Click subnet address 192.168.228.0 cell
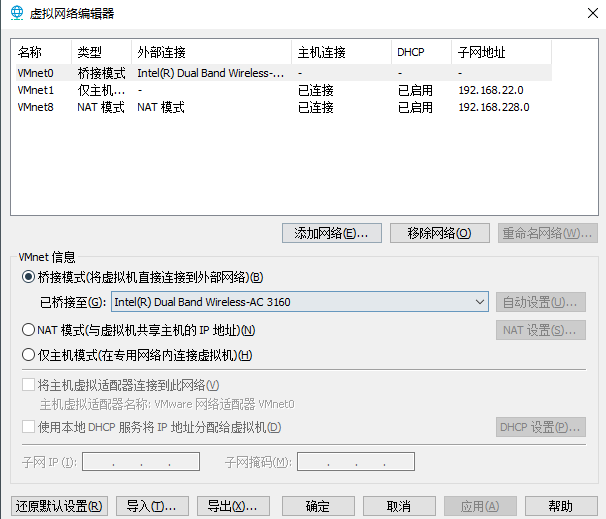 click(494, 107)
